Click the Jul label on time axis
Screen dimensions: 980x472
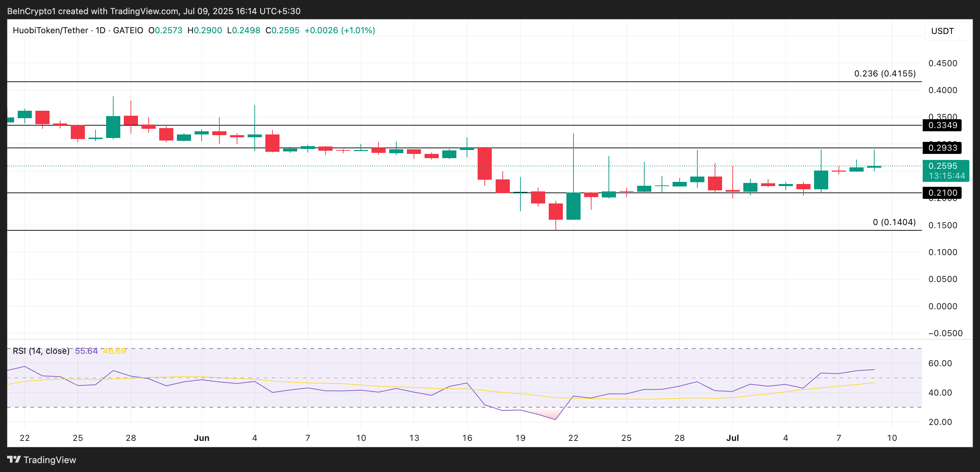coord(732,438)
